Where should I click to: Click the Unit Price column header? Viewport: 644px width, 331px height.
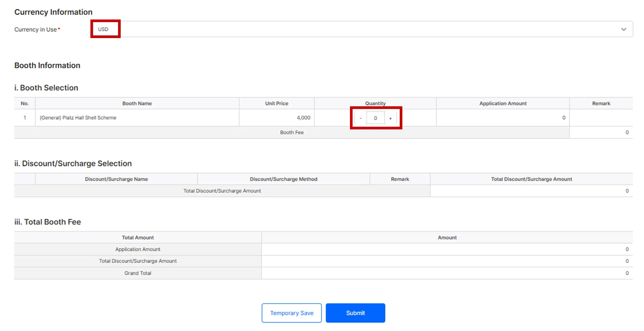tap(276, 103)
